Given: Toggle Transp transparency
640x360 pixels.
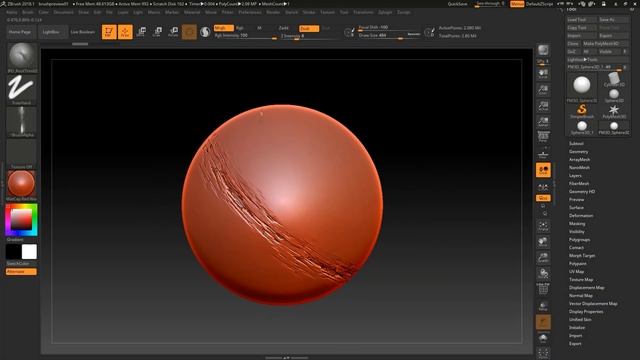Looking at the screenshot, I should (x=543, y=306).
